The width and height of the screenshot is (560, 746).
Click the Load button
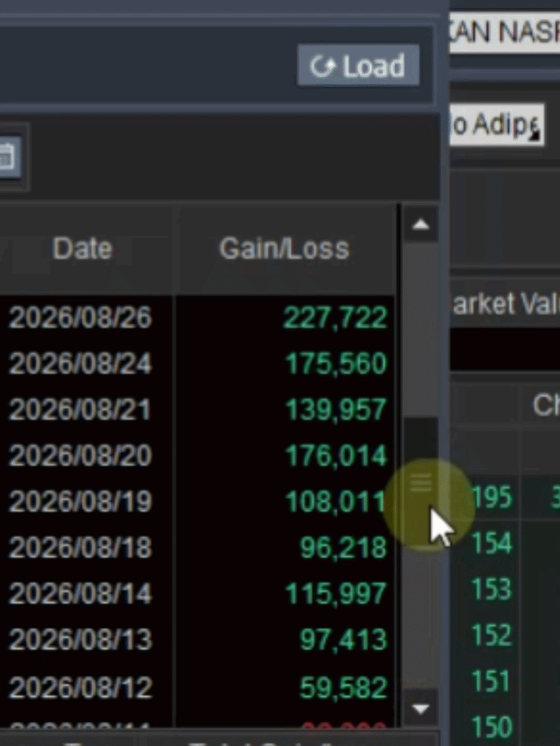click(358, 66)
